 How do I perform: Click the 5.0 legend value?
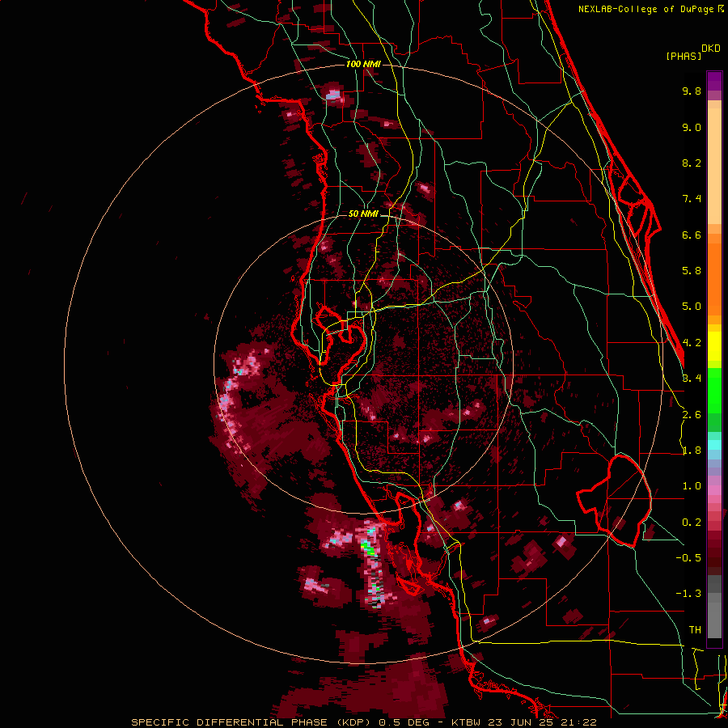[692, 307]
